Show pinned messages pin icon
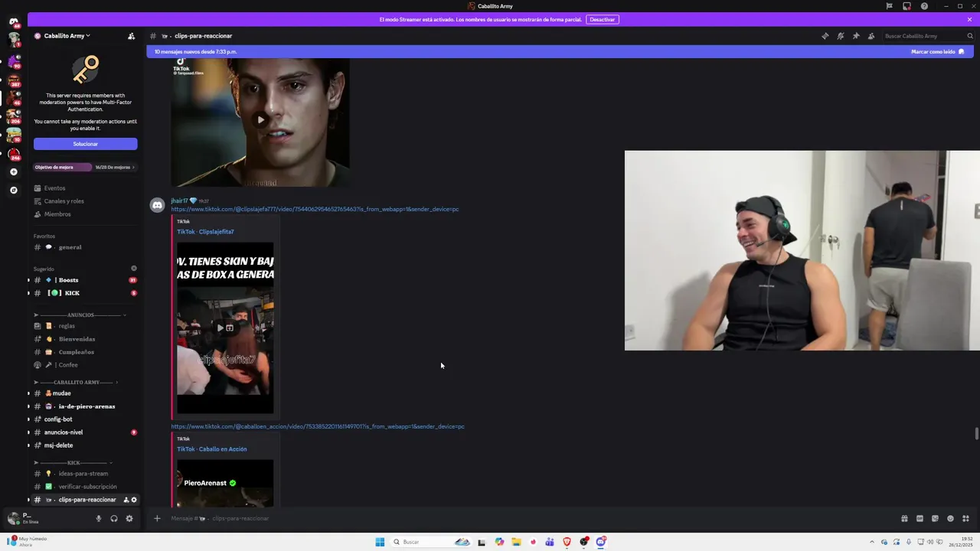Screen dimensions: 980x551 click(856, 36)
